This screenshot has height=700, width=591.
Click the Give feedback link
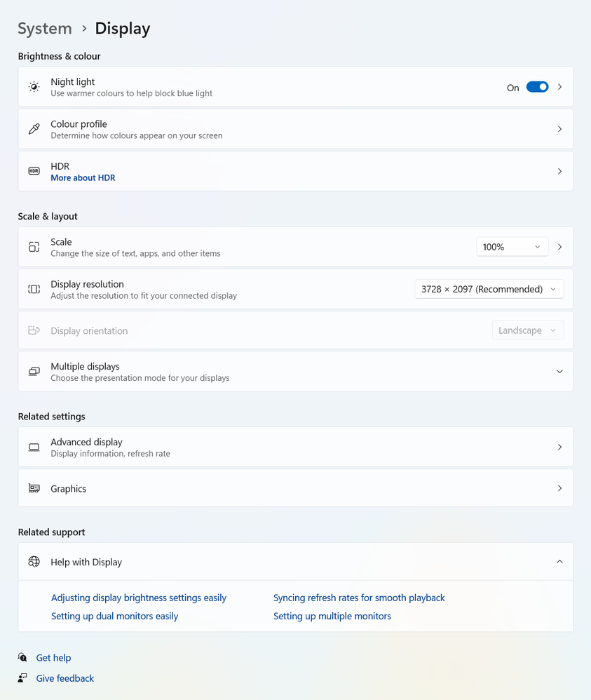coord(64,678)
